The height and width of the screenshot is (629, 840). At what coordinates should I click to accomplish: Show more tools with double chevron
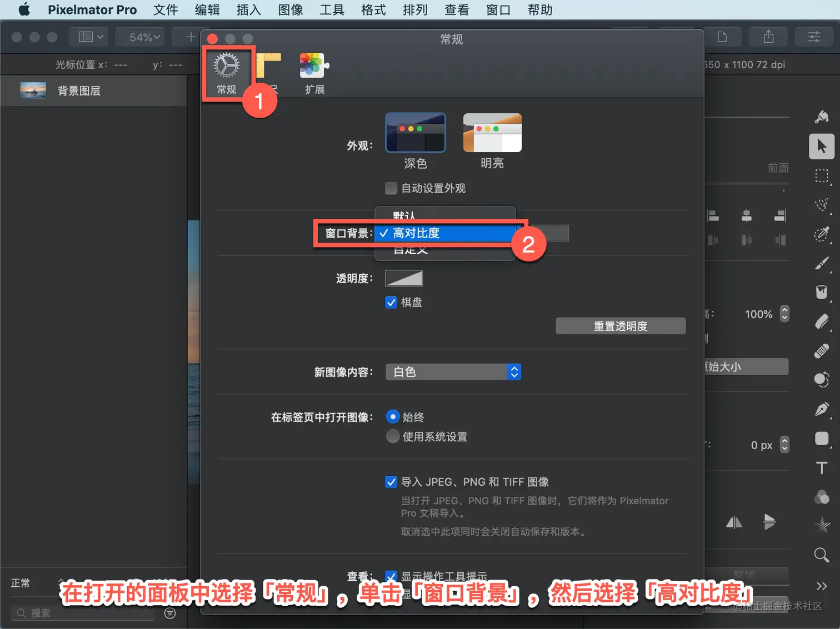pyautogui.click(x=822, y=586)
